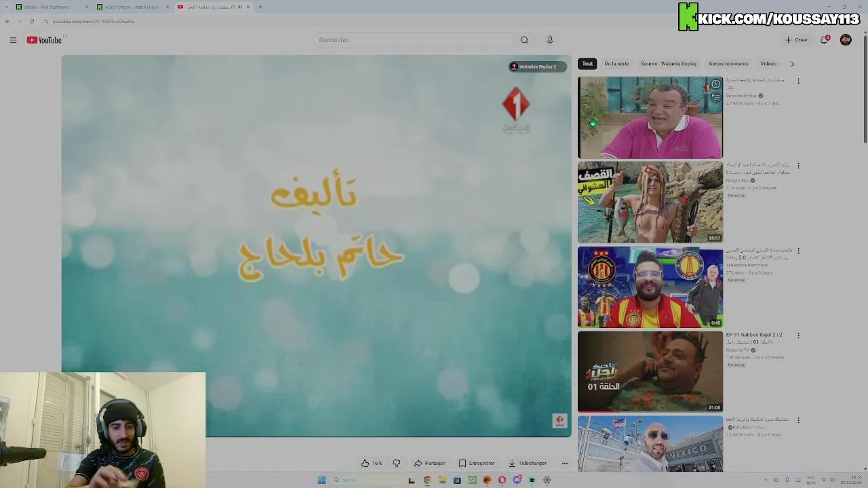The image size is (868, 488).
Task: Add first suggested video to queue
Action: 715,97
